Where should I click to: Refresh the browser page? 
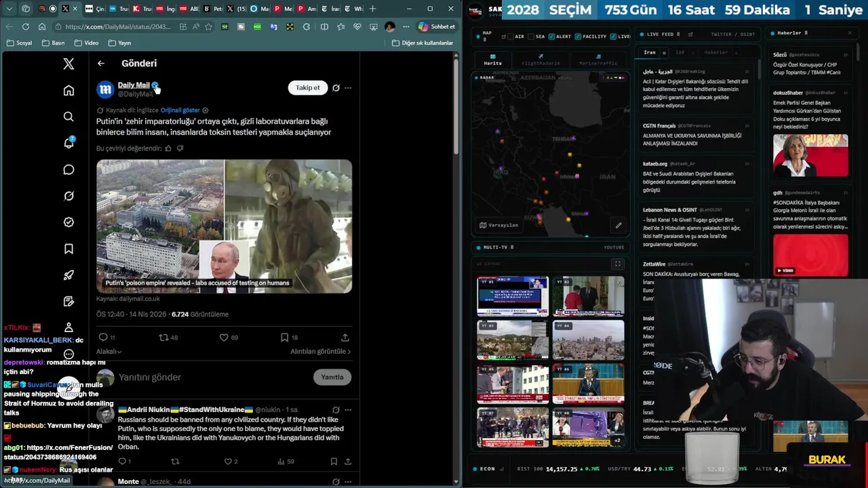coord(25,26)
